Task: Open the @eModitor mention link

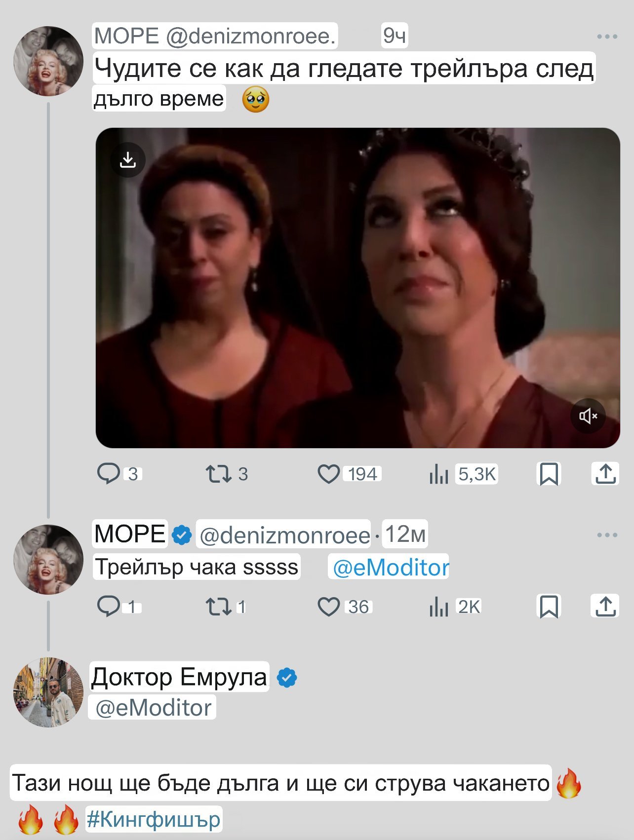Action: point(391,568)
